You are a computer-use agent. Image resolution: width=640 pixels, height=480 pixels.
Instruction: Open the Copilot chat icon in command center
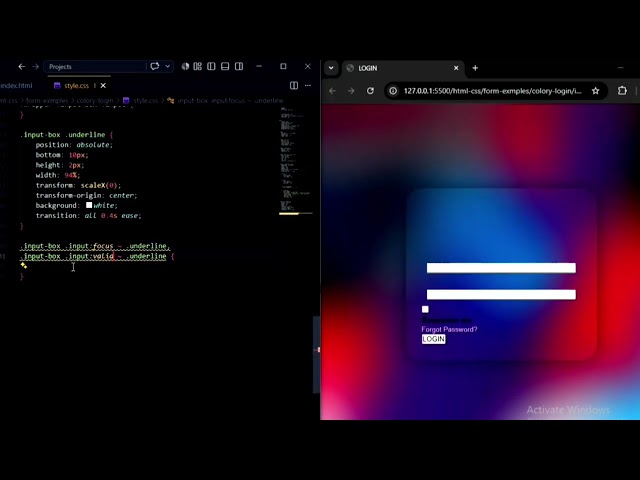click(155, 67)
